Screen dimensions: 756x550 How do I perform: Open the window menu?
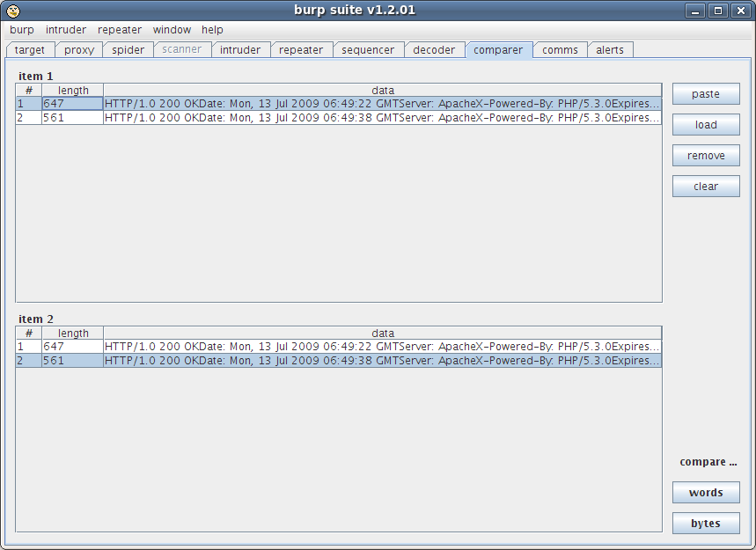coord(172,29)
